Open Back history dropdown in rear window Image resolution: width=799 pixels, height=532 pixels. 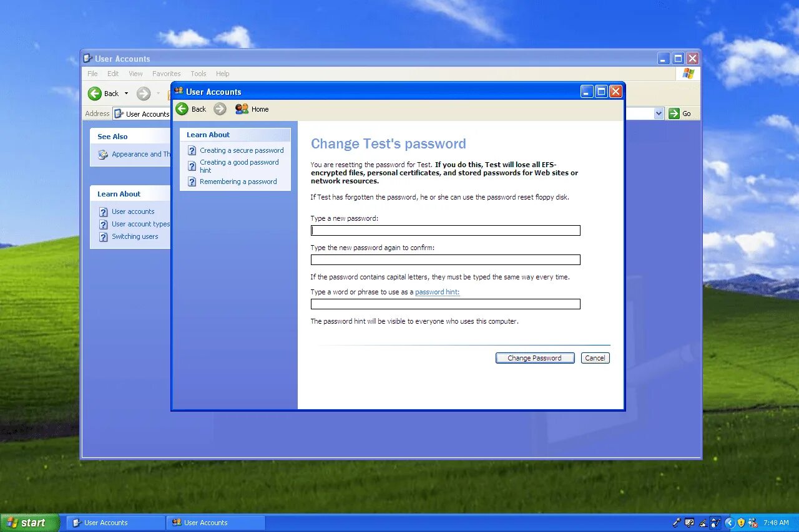coord(126,94)
